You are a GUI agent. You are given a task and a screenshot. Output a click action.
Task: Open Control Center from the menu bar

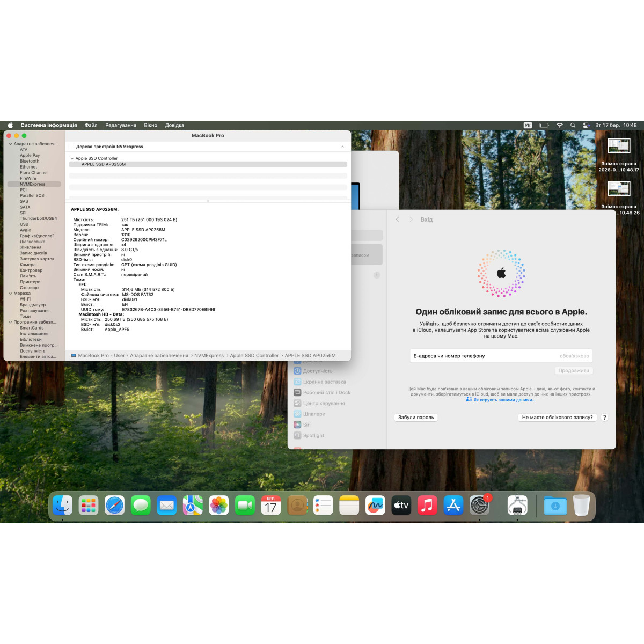586,125
